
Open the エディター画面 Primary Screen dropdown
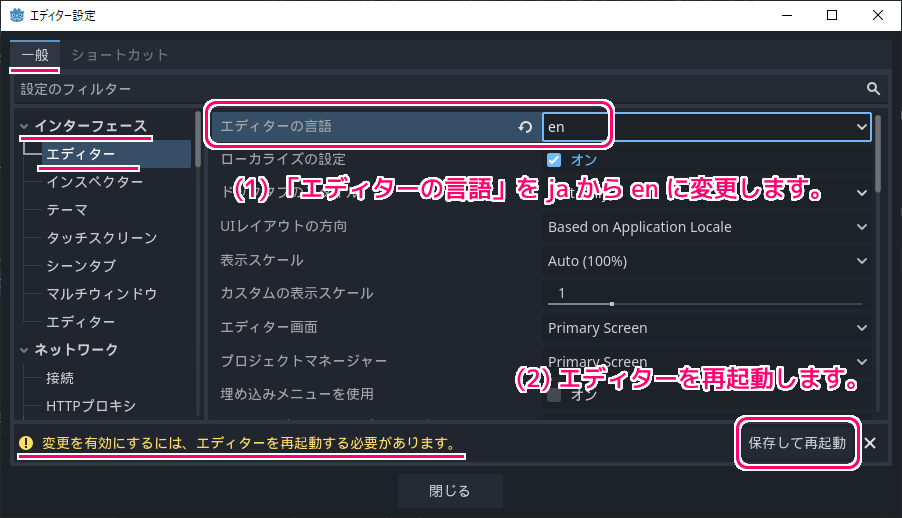click(706, 327)
